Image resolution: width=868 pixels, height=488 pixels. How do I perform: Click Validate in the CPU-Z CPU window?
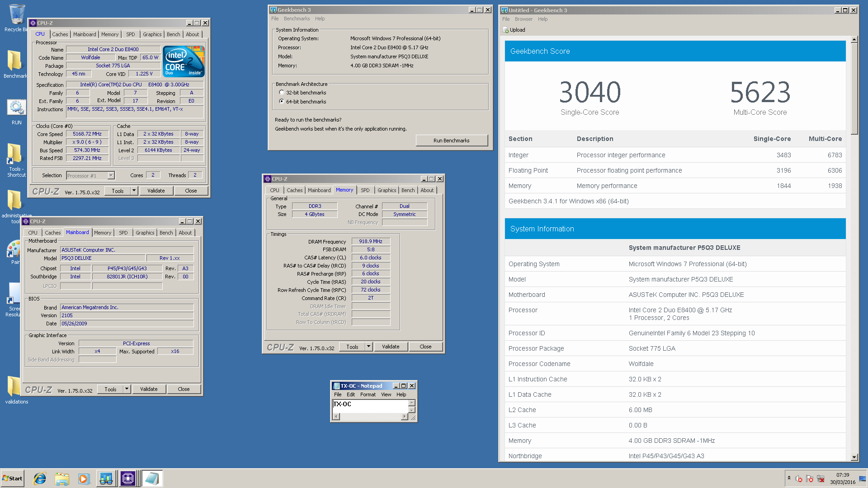156,191
